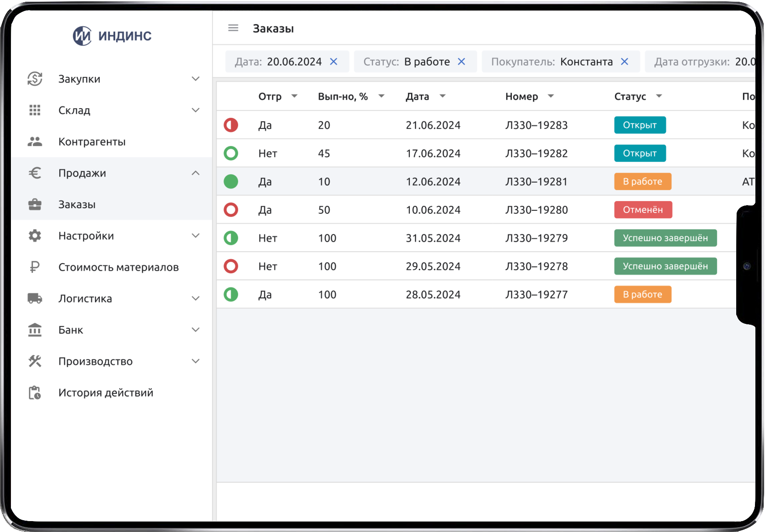
Task: Remove the Дата 20.06.2024 filter chip
Action: click(334, 62)
